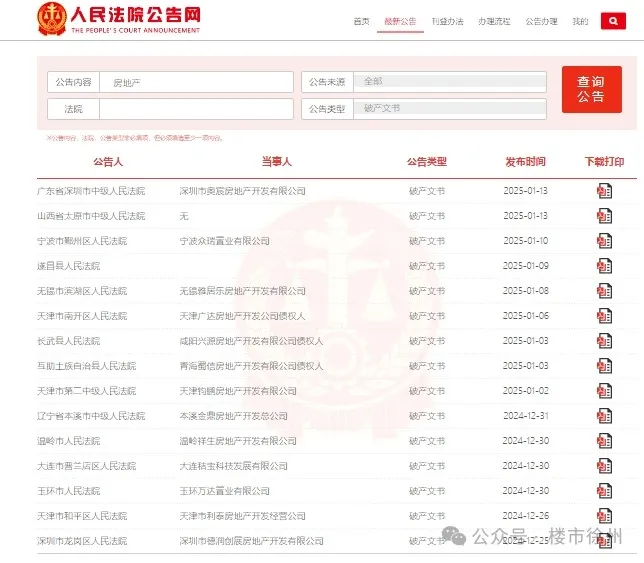Image resolution: width=644 pixels, height=563 pixels.
Task: Select the 最新公告 nav tab
Action: pos(400,21)
